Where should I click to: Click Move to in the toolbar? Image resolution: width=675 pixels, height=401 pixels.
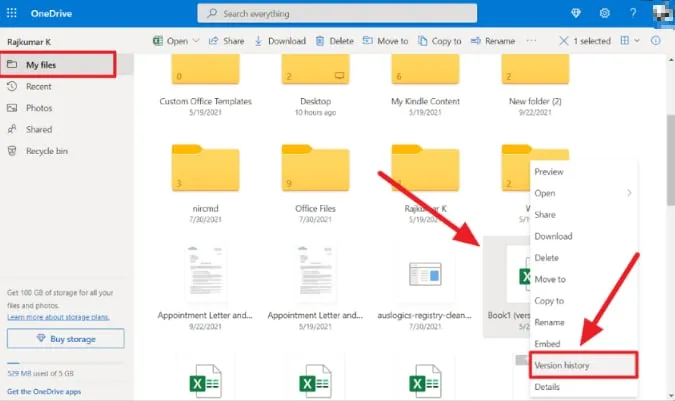[385, 41]
